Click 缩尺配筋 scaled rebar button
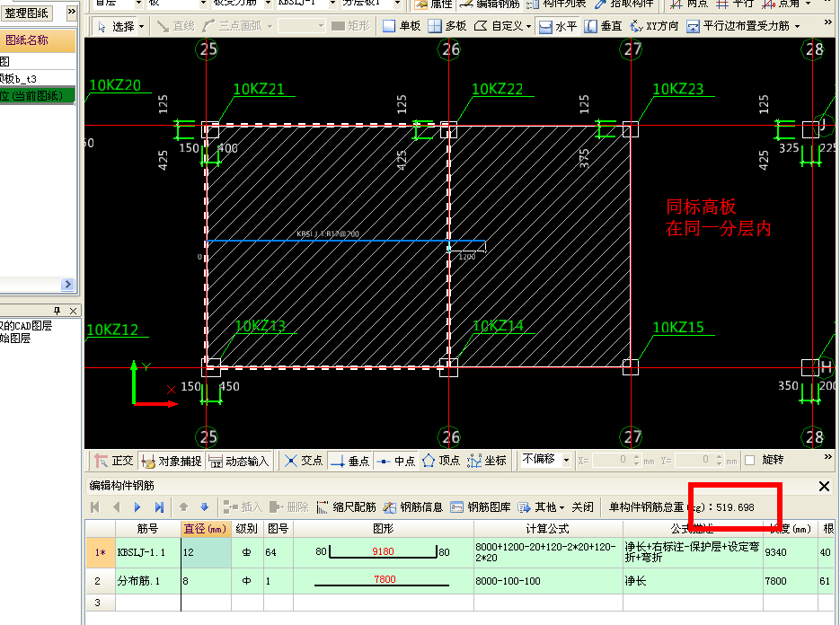 (x=347, y=506)
